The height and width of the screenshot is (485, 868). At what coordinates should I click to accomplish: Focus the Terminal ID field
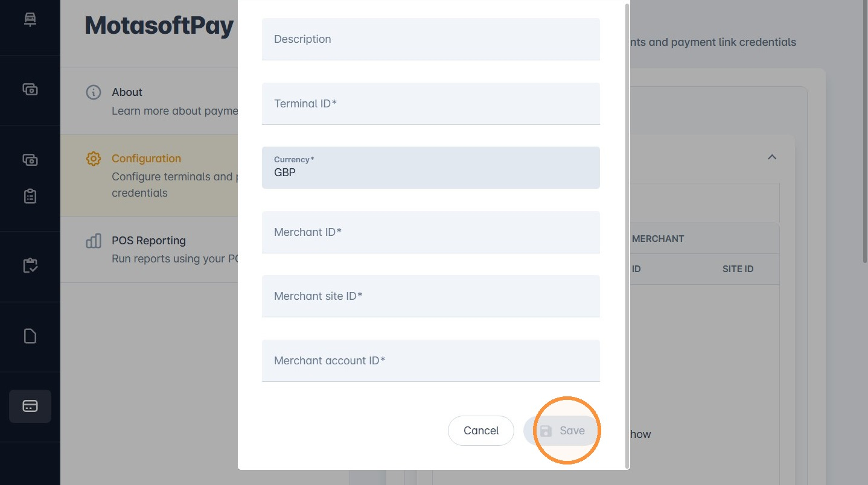(431, 104)
